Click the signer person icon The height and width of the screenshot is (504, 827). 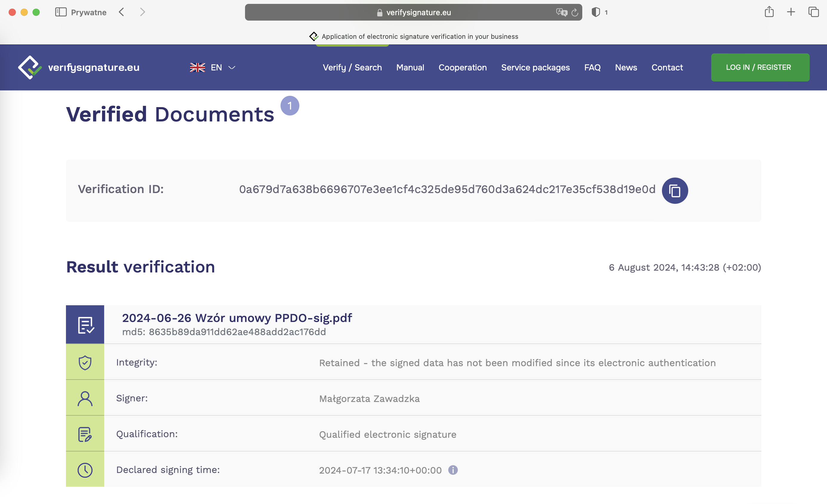(85, 398)
